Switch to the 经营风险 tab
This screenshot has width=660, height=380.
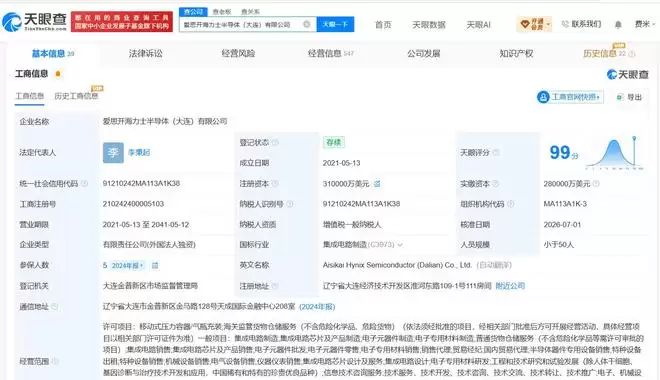point(238,53)
